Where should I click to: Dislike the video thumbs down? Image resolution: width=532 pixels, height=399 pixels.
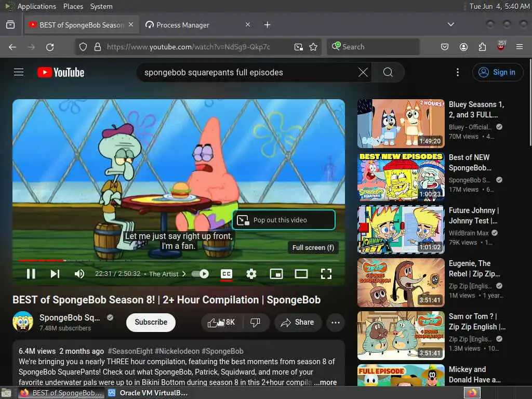(x=255, y=322)
